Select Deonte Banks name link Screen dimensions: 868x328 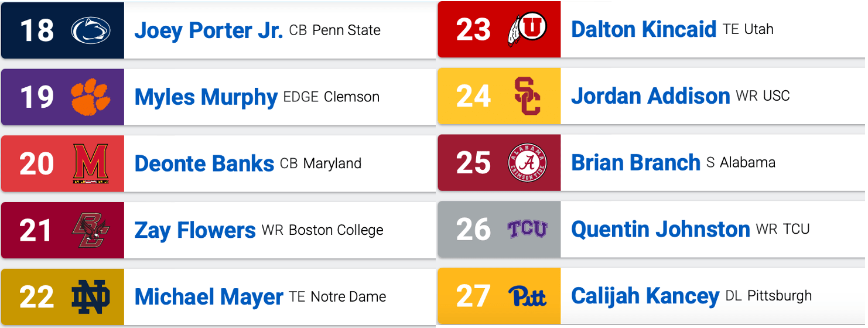point(204,163)
